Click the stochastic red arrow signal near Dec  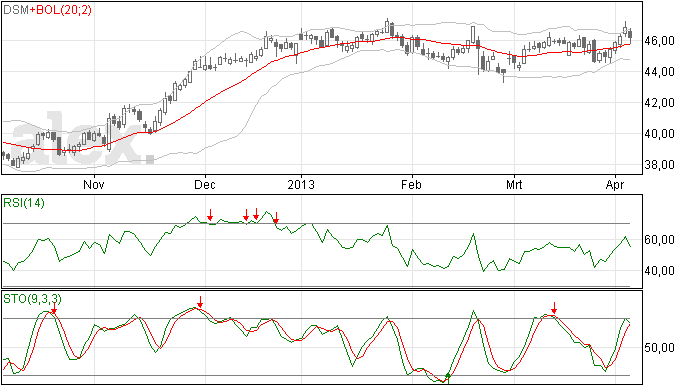point(200,302)
